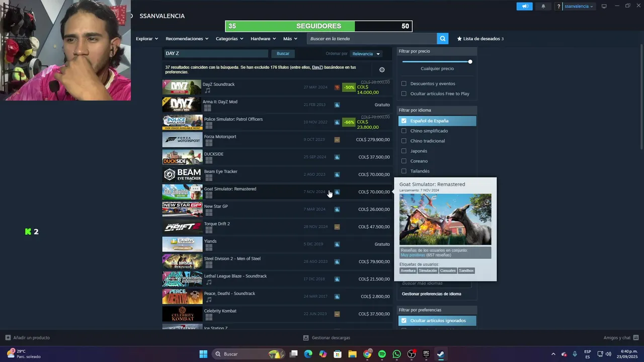Viewport: 644px width, 362px height.
Task: Check Coreano language filter
Action: pos(404,161)
